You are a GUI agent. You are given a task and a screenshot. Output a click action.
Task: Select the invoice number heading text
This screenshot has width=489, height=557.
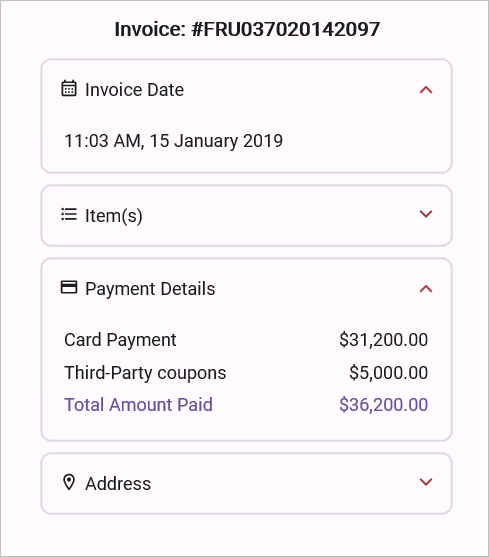tap(247, 29)
